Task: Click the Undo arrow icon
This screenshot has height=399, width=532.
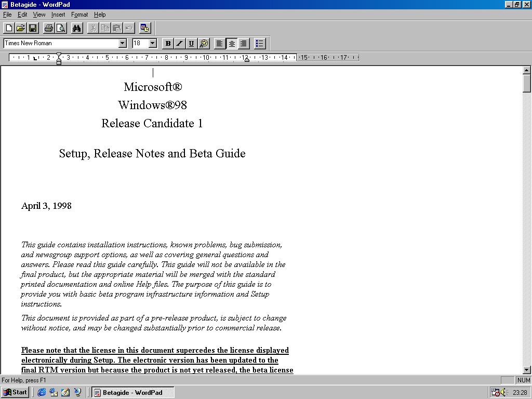Action: tap(129, 28)
